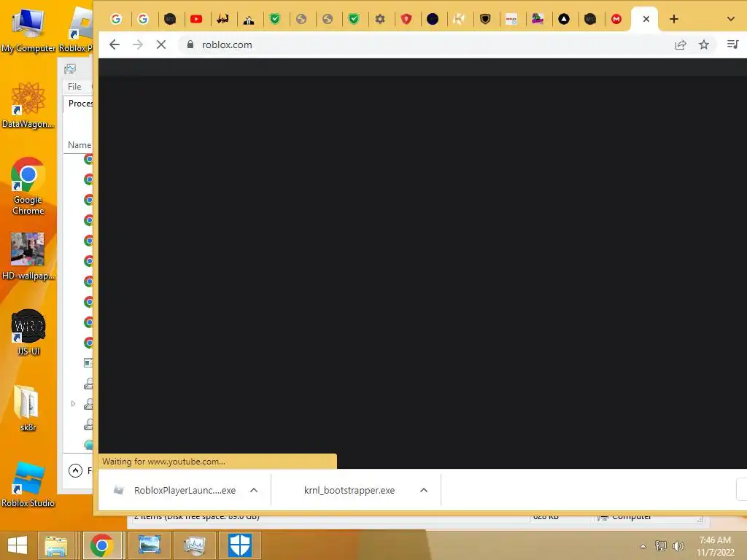
Task: Expand the process group triangle in Task Manager
Action: click(x=73, y=403)
